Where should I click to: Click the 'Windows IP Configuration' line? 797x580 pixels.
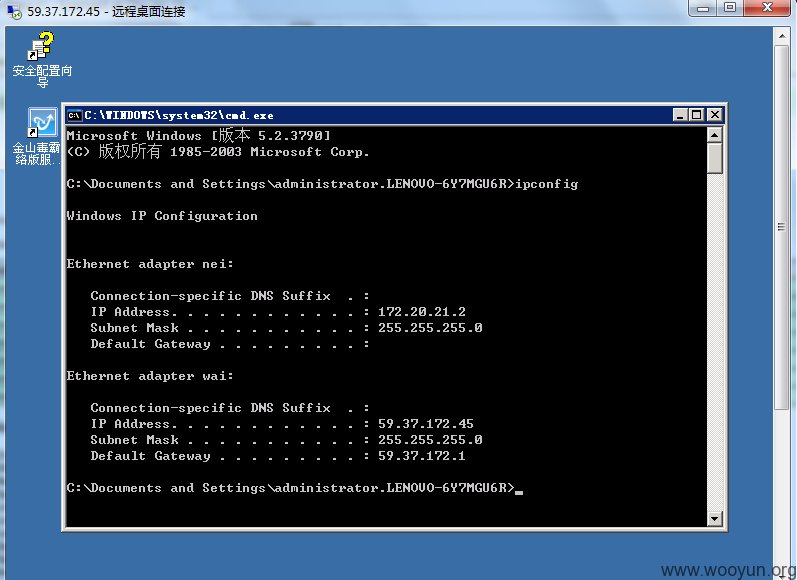point(162,216)
